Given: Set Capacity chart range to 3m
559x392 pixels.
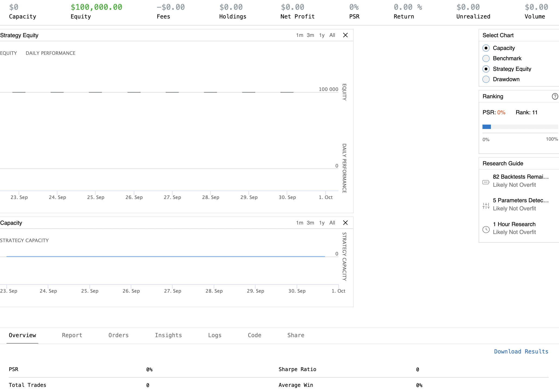Looking at the screenshot, I should click(310, 223).
